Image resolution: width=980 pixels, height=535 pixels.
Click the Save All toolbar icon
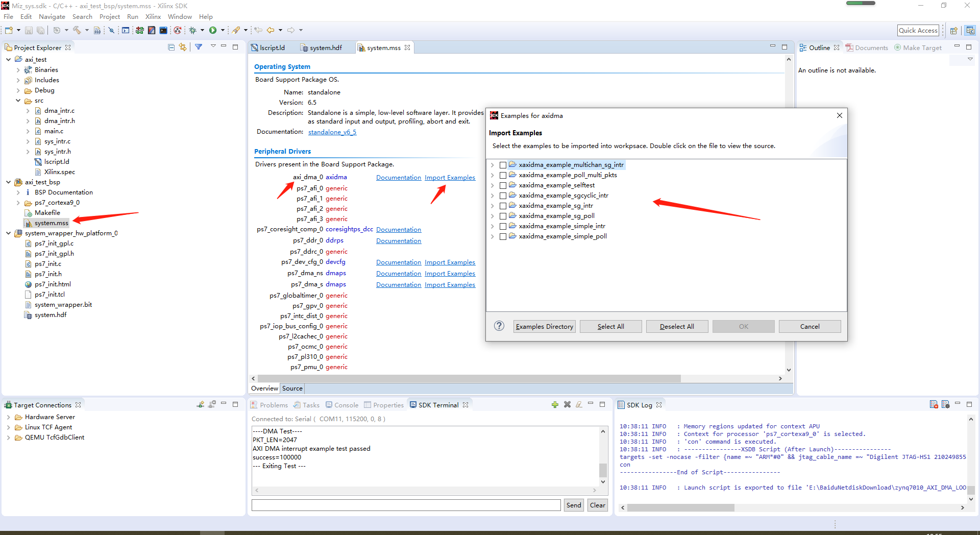coord(40,31)
